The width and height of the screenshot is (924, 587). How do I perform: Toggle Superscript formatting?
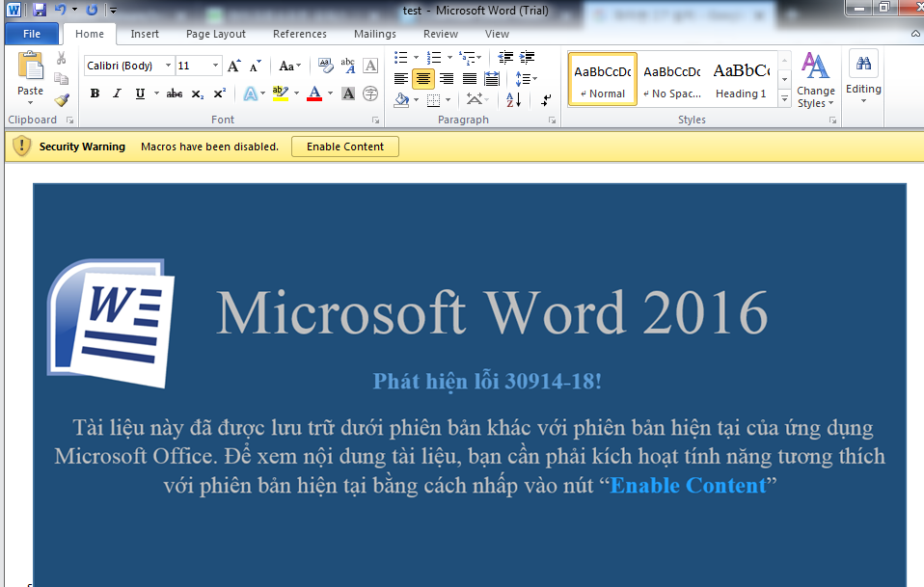pyautogui.click(x=219, y=93)
